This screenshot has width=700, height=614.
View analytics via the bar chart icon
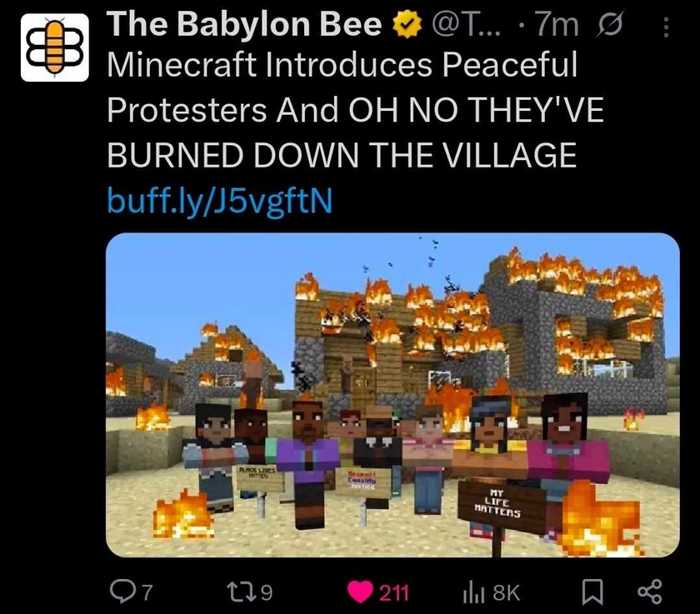click(473, 592)
